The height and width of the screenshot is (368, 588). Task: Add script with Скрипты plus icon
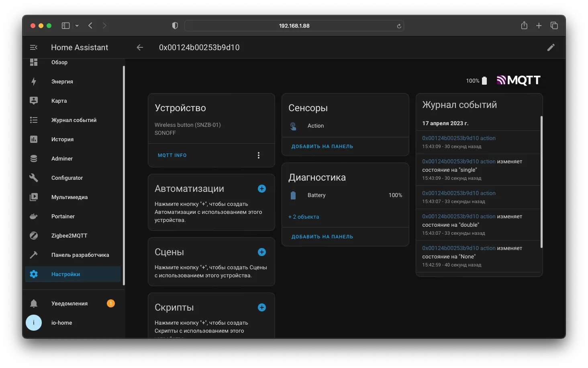pos(262,307)
